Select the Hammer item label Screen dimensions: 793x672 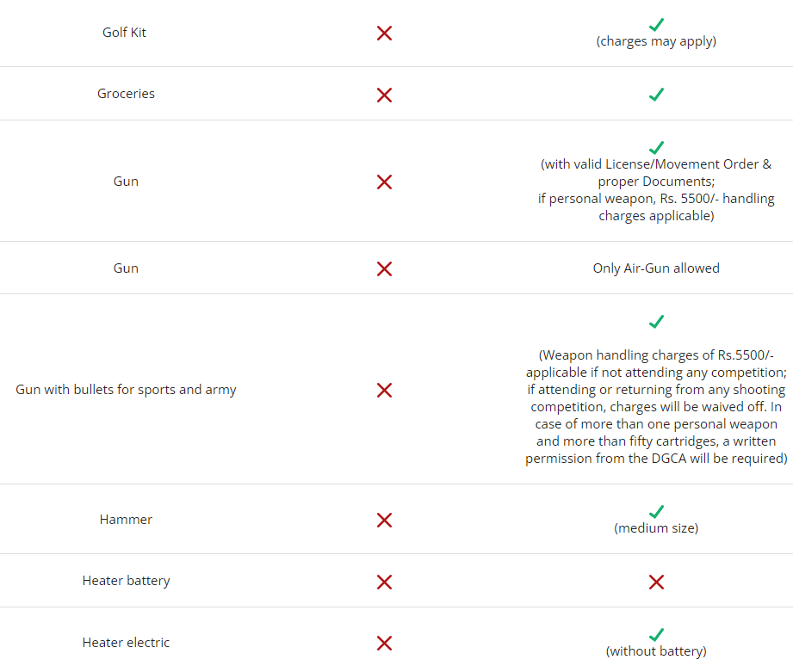coord(126,520)
